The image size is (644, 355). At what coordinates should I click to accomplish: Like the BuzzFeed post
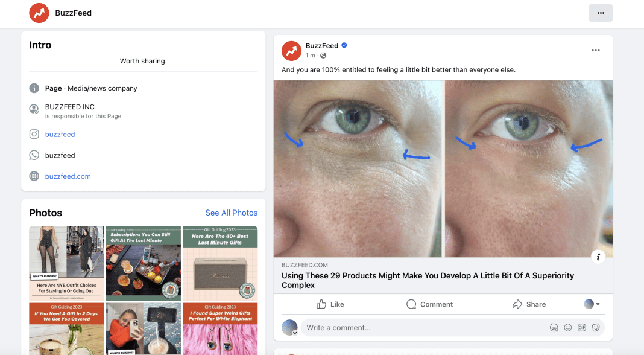coord(330,304)
